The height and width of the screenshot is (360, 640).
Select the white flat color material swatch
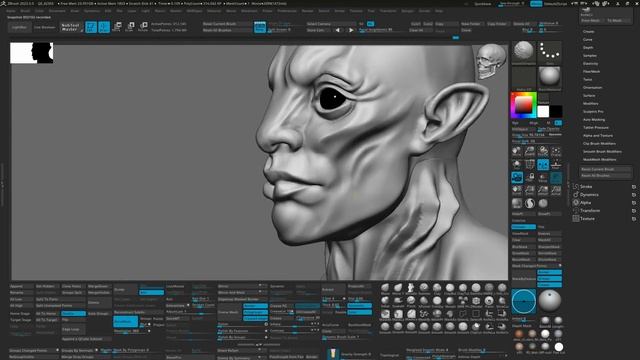click(559, 347)
